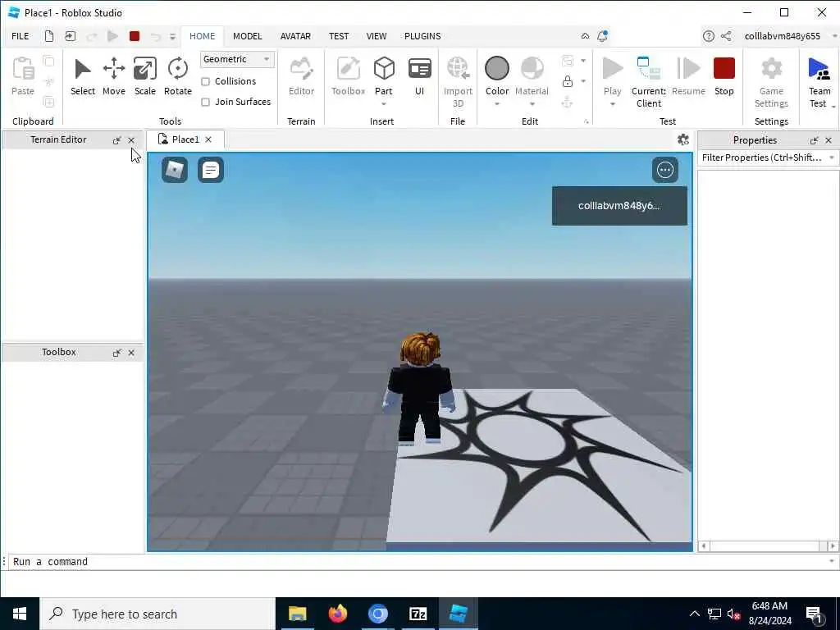Start a Team Test
This screenshot has width=840, height=630.
[819, 81]
